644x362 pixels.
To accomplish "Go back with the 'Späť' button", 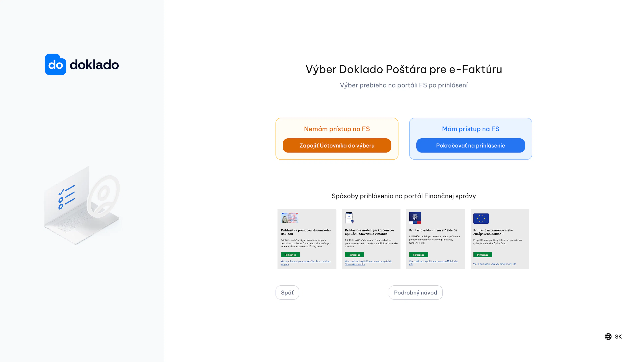I will click(287, 293).
